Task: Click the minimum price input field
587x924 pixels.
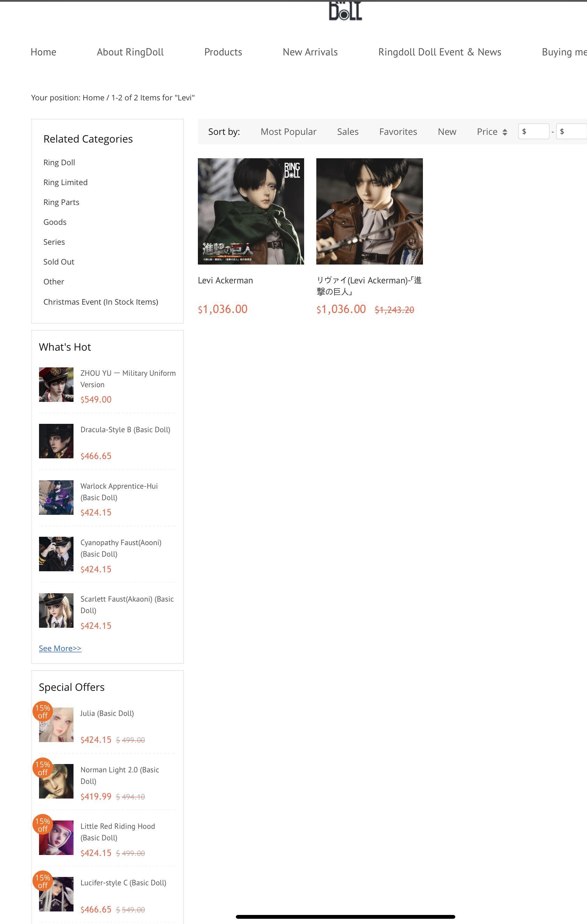Action: [x=534, y=131]
